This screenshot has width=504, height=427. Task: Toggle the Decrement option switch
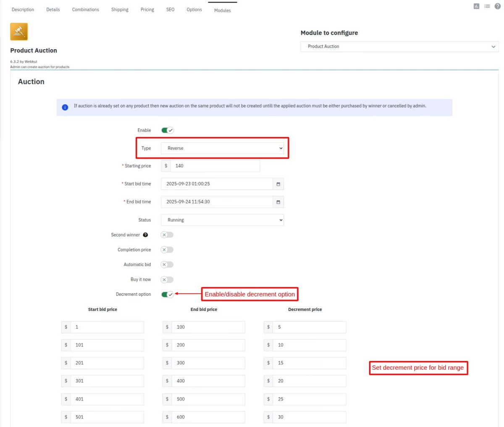pos(167,295)
